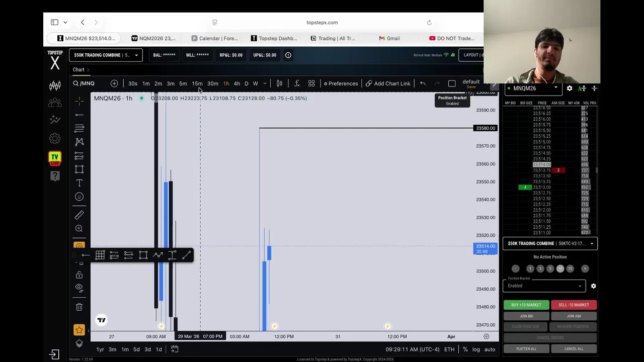Open chart Preferences
Image resolution: width=644 pixels, height=362 pixels.
coord(341,83)
